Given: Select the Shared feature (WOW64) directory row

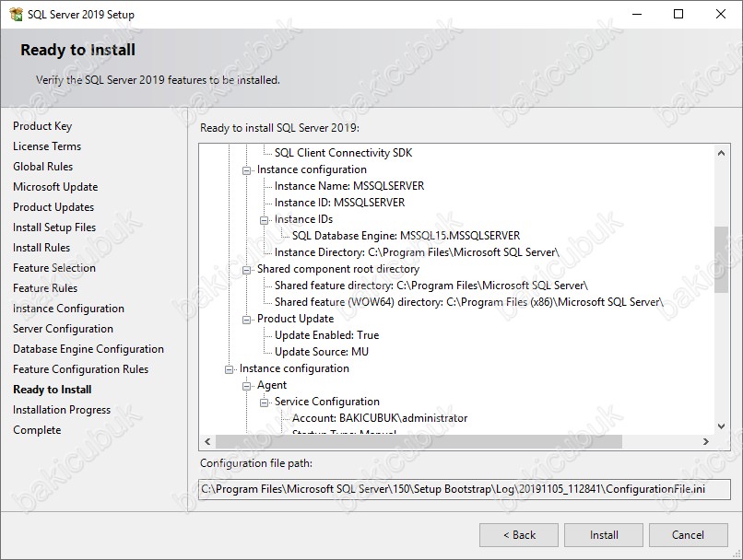Looking at the screenshot, I should pyautogui.click(x=469, y=302).
